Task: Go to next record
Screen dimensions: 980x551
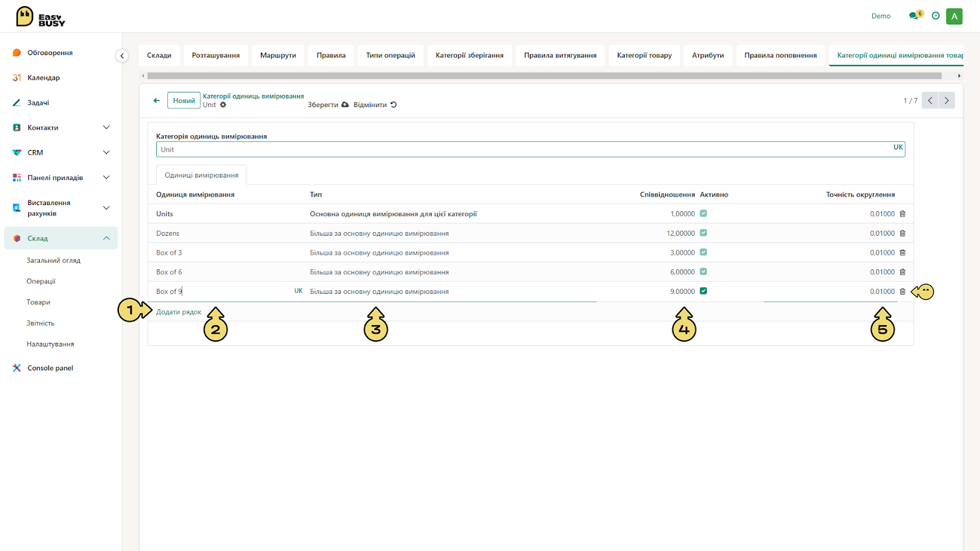Action: coord(946,100)
